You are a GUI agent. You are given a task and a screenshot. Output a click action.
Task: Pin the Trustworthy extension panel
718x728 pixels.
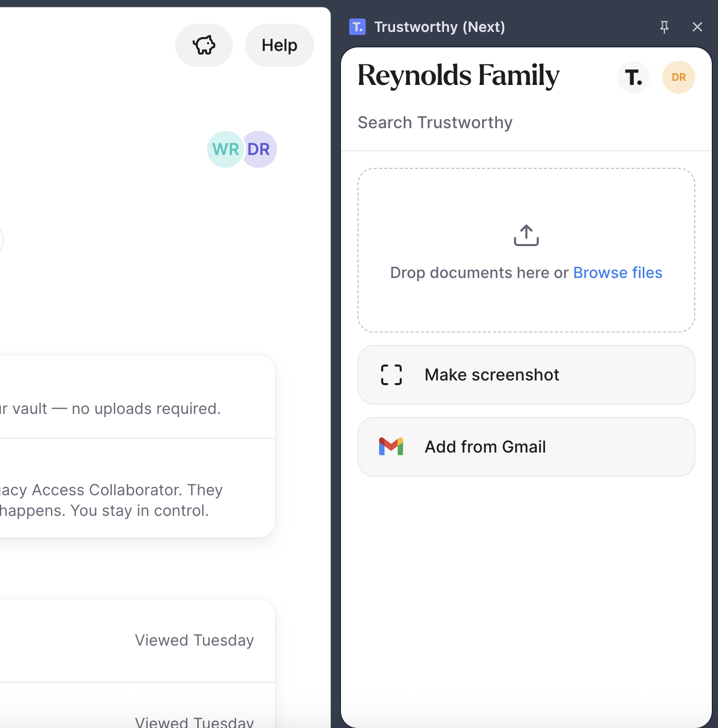(x=664, y=27)
